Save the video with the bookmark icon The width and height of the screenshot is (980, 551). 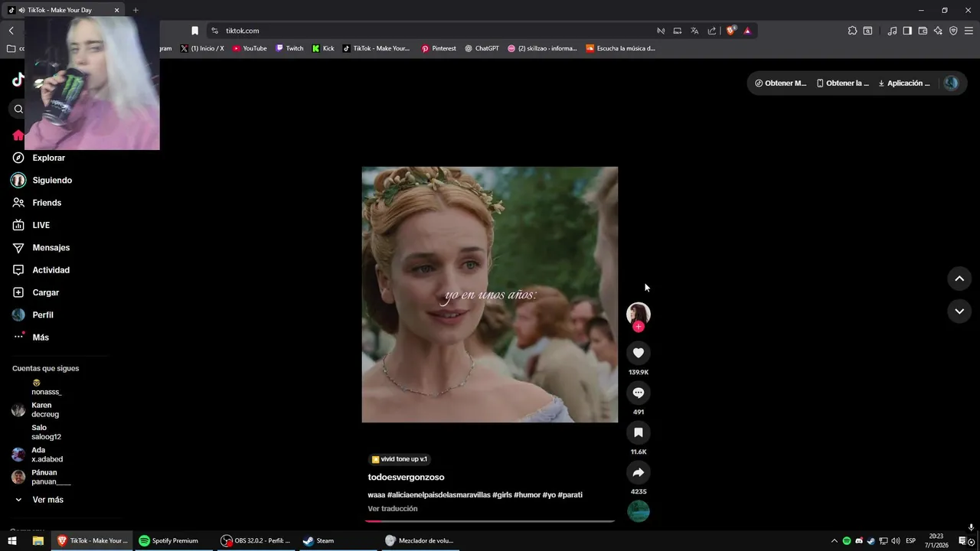(639, 432)
